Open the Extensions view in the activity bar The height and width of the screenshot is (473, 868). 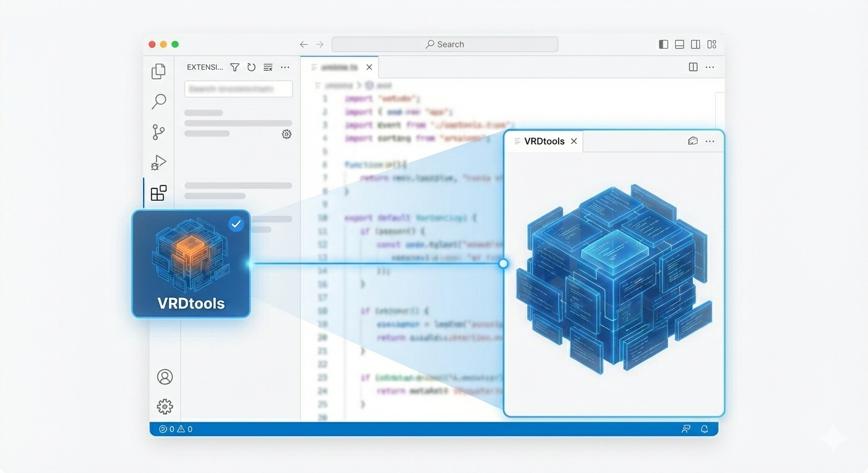(x=158, y=193)
